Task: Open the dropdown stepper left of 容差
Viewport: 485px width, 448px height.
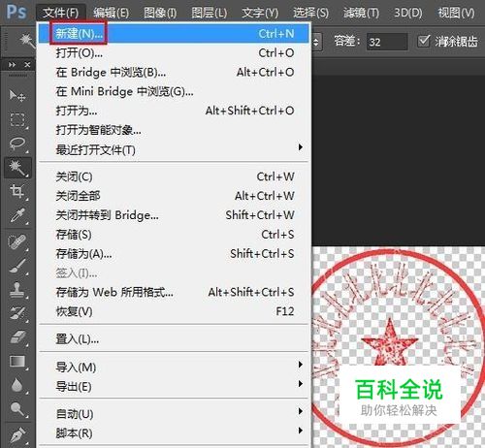Action: (x=316, y=42)
